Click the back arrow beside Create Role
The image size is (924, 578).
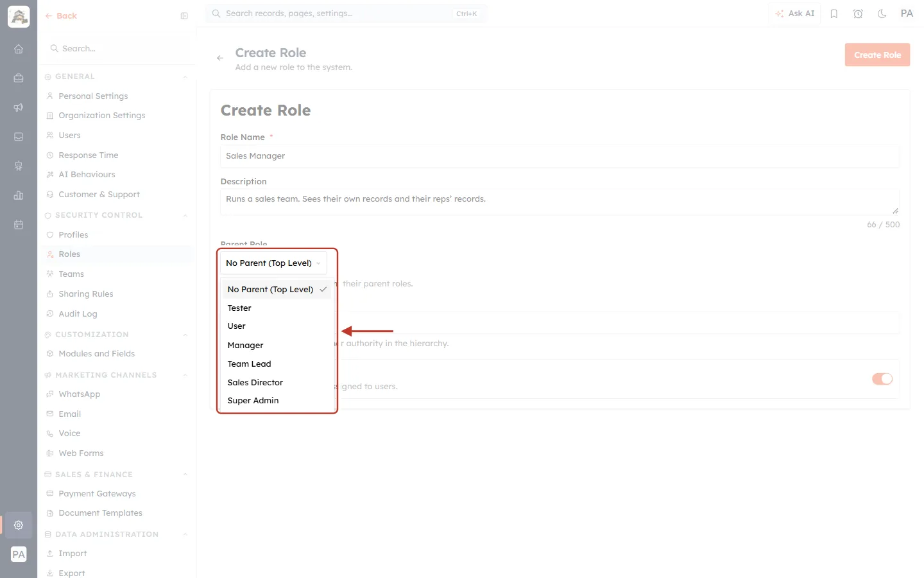point(220,58)
